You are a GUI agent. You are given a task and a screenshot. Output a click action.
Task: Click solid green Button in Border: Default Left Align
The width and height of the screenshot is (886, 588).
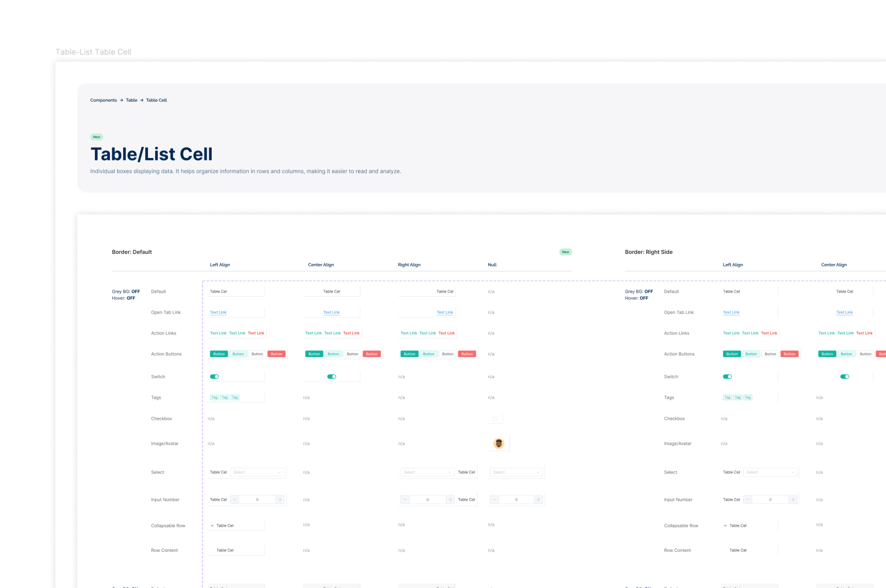pos(219,354)
